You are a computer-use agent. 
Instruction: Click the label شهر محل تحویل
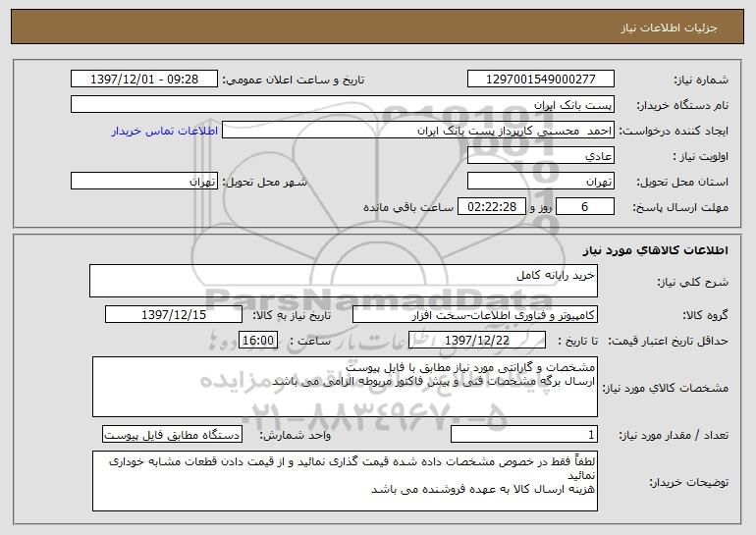pos(264,182)
